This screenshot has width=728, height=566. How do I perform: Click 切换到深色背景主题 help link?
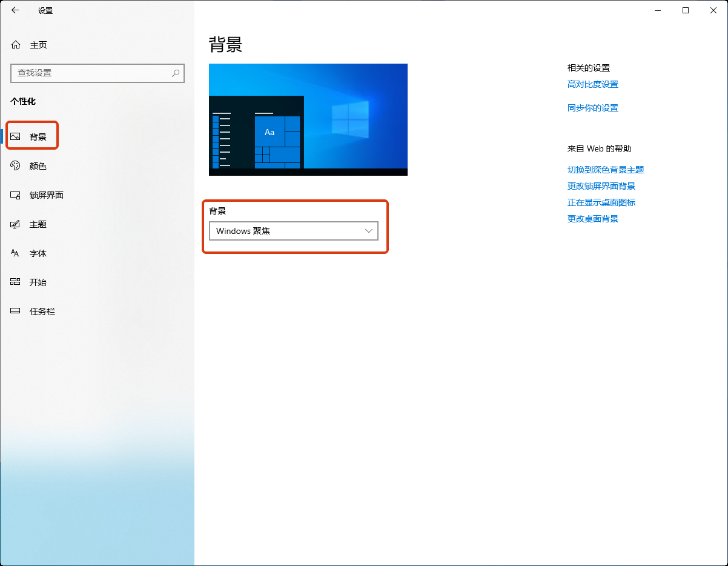(606, 170)
